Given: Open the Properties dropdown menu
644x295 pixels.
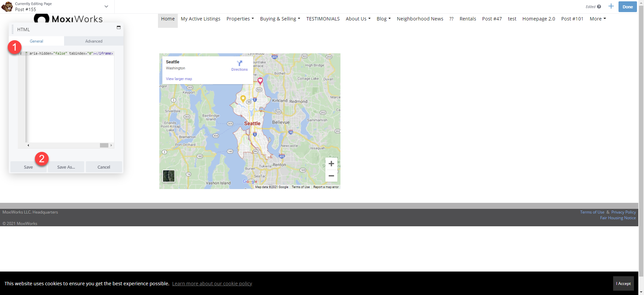Looking at the screenshot, I should [240, 19].
